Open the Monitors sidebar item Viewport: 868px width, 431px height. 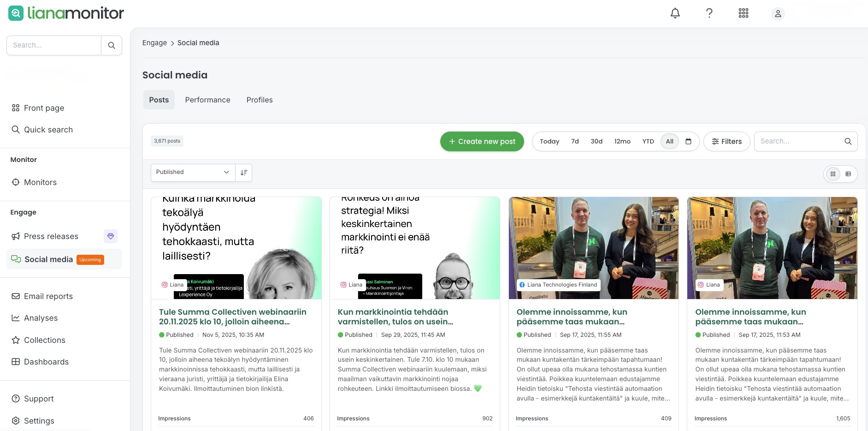pos(40,182)
